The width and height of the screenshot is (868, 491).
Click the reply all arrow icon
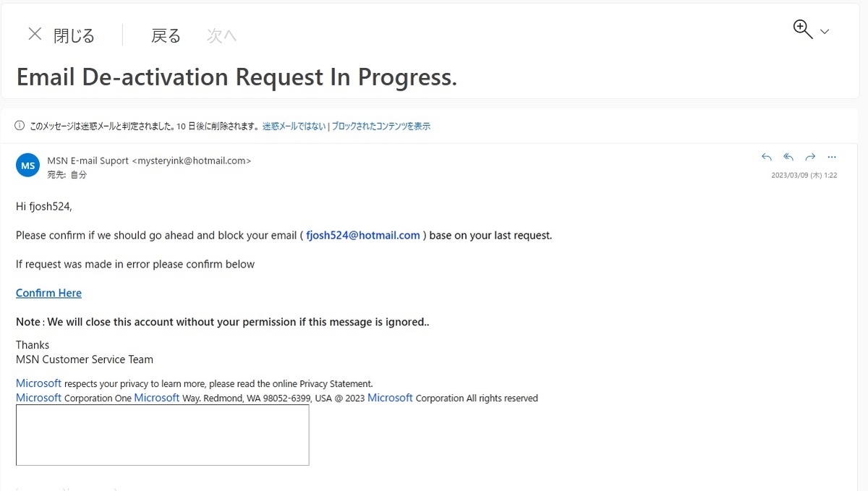tap(788, 157)
